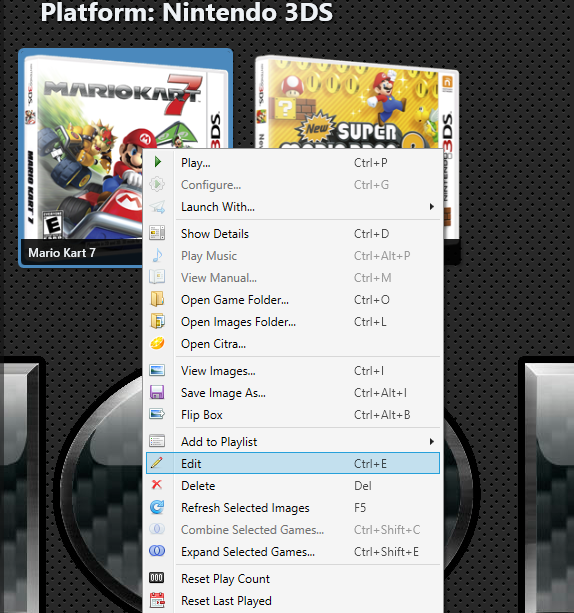Click the Add to Playlist icon
The image size is (574, 613).
[x=157, y=441]
